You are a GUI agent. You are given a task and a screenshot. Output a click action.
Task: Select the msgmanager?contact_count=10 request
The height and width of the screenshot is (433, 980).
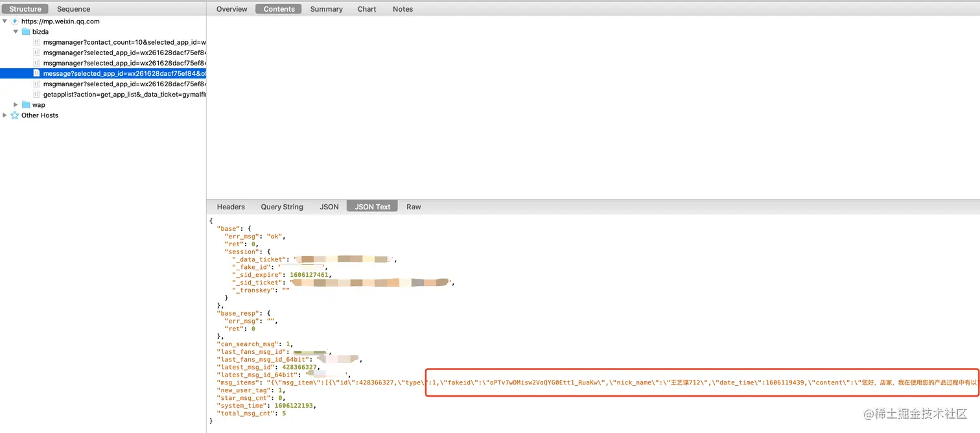[124, 42]
